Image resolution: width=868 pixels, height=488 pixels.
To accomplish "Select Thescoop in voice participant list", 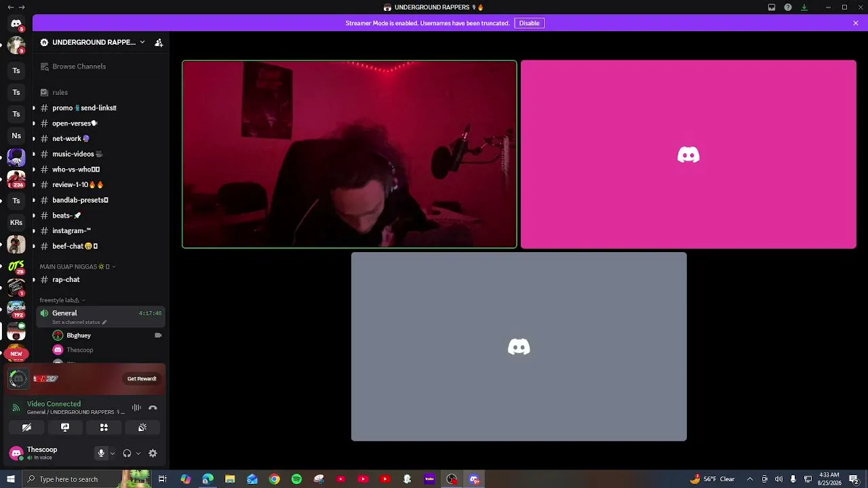I will click(x=108, y=350).
